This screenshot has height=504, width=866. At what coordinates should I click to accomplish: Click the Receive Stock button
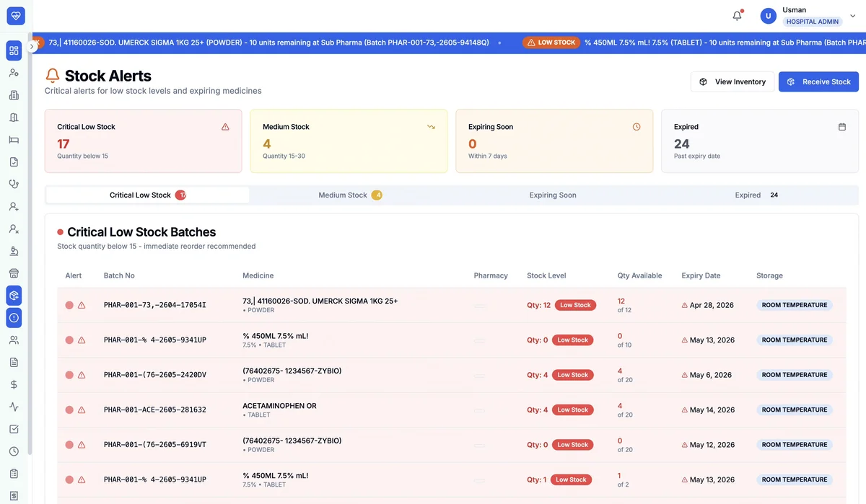click(818, 81)
